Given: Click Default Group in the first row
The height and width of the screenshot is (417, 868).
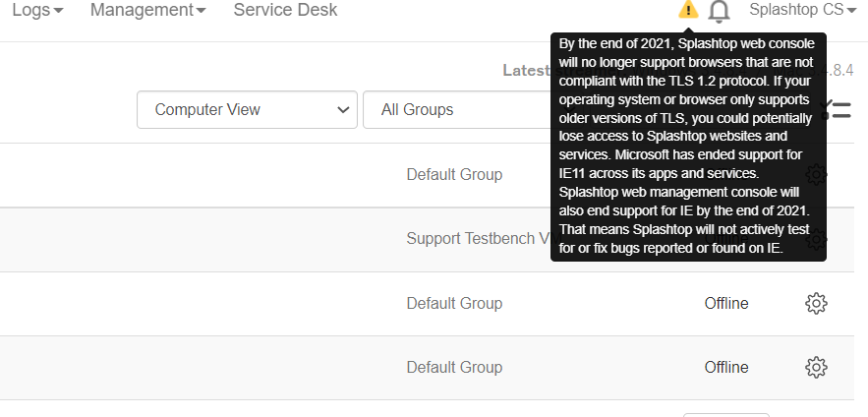Looking at the screenshot, I should [x=454, y=174].
